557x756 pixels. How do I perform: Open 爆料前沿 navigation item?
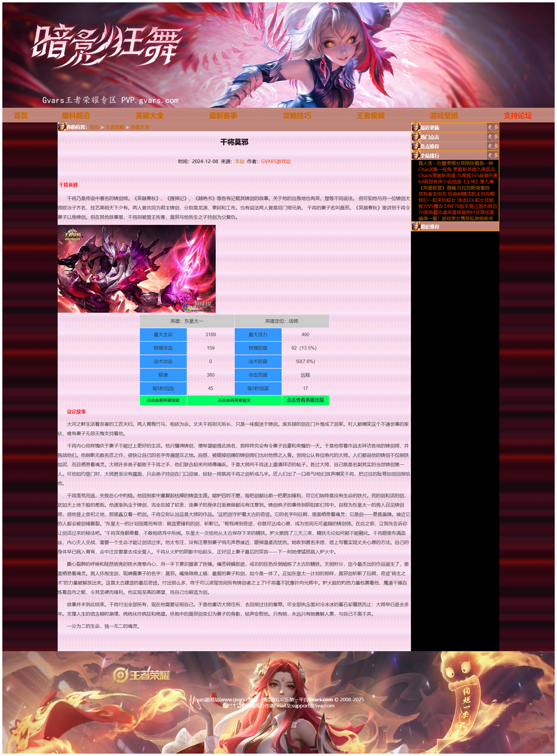76,116
